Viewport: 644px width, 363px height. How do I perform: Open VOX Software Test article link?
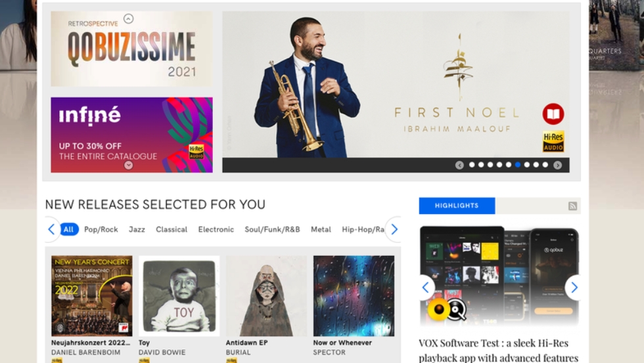tap(498, 351)
